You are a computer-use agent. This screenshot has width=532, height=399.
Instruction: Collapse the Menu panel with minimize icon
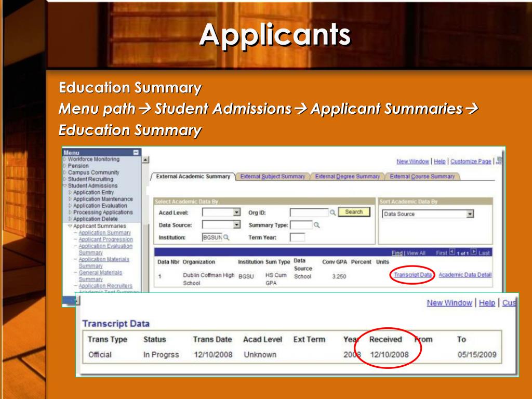coord(136,152)
